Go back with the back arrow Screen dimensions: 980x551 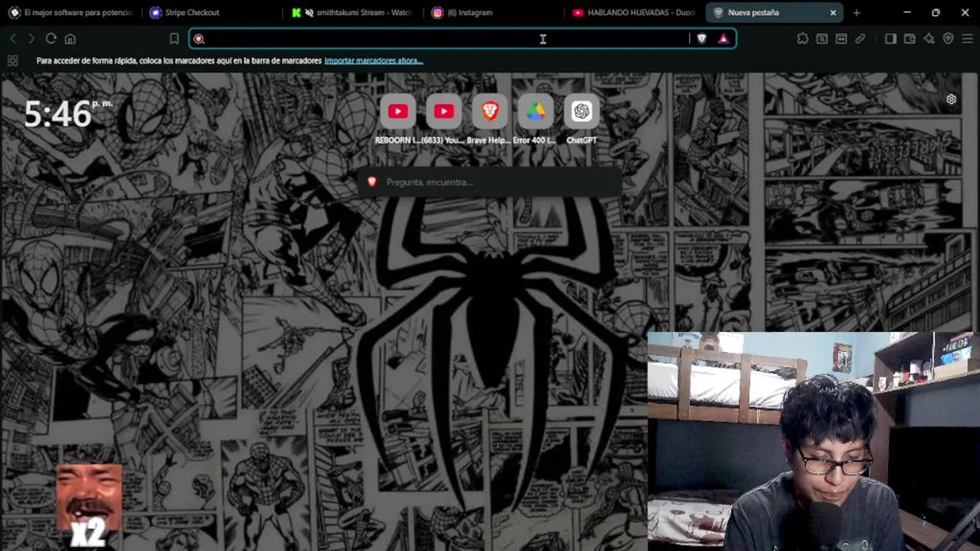click(x=13, y=39)
